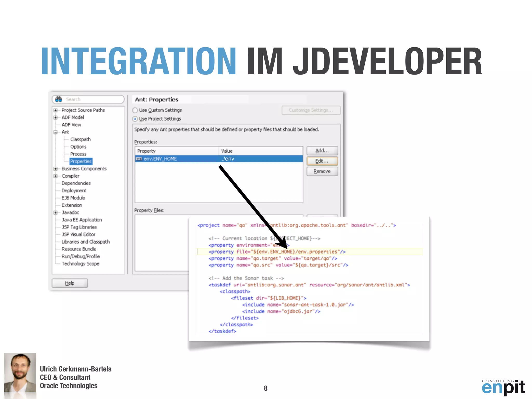Expand the Business Components node
Viewport: 532px width, 399px height.
point(55,169)
